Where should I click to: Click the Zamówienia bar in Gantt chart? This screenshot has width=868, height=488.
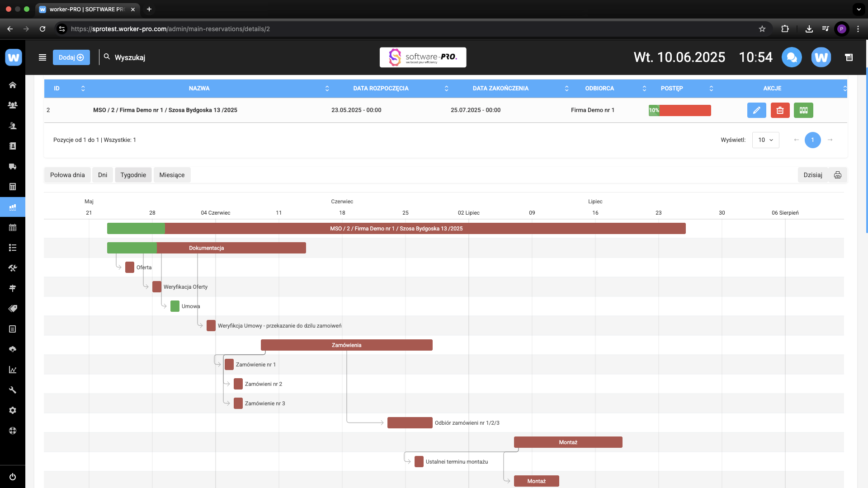pos(346,345)
